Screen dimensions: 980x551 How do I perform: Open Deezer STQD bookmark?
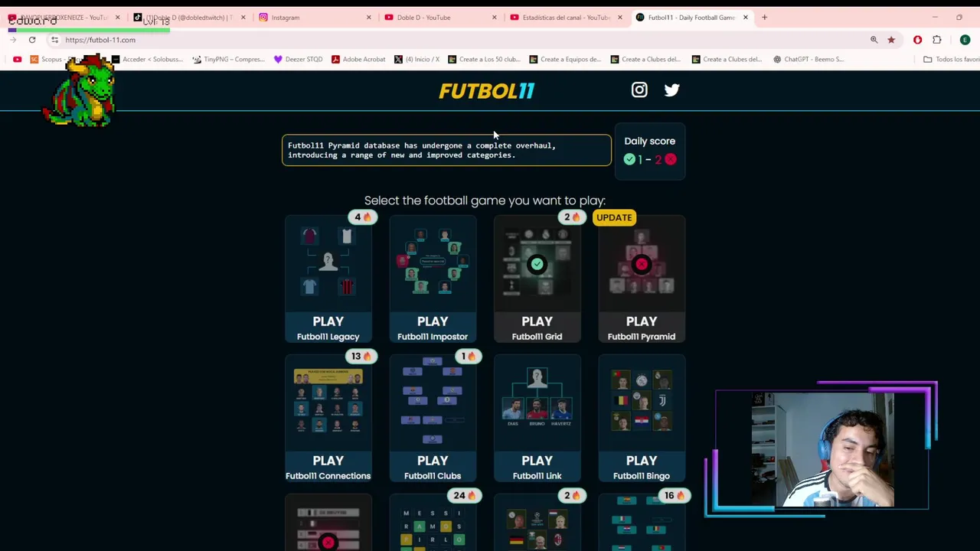pos(298,59)
